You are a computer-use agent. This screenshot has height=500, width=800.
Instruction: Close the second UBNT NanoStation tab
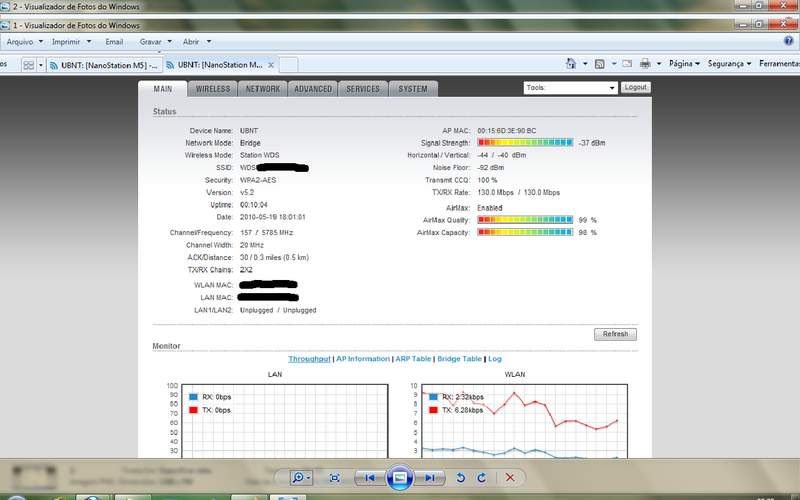[271, 65]
